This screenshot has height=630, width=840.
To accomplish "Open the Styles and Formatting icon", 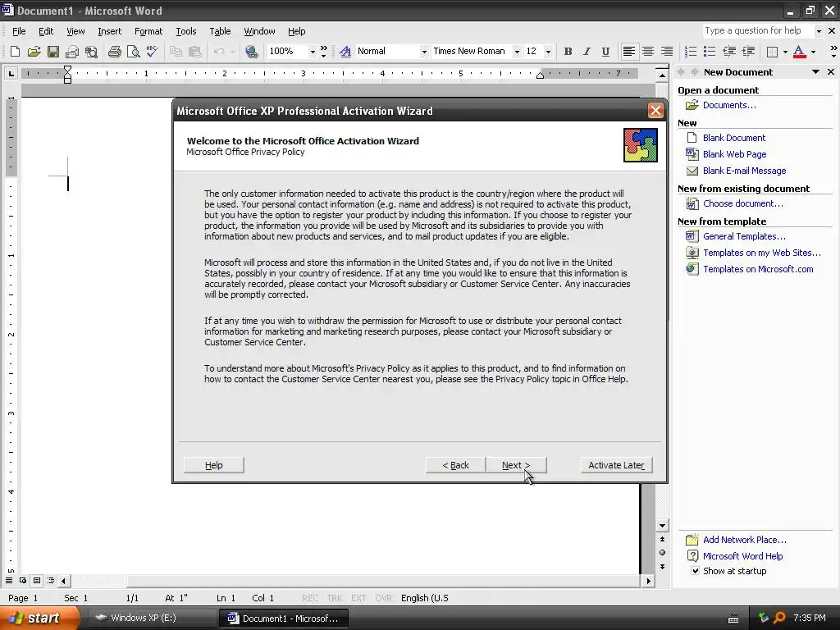I will coord(345,52).
